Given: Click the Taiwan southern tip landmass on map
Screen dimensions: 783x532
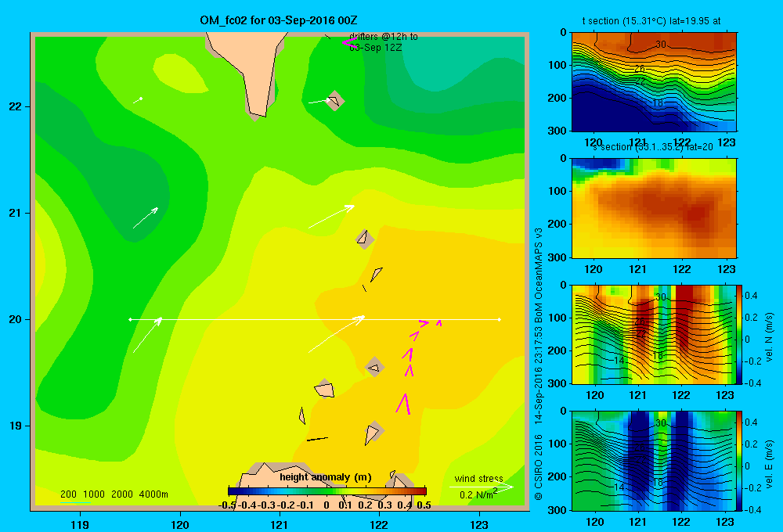Looking at the screenshot, I should tap(247, 70).
